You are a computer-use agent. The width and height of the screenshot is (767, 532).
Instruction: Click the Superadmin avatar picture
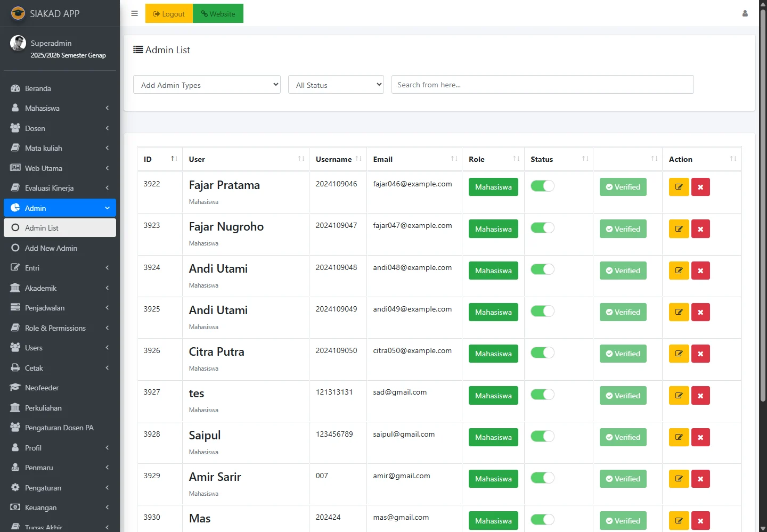[18, 44]
